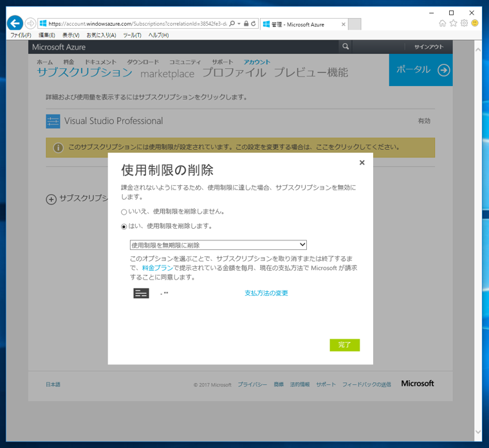Click the 支払方法の変更 link

(x=266, y=293)
